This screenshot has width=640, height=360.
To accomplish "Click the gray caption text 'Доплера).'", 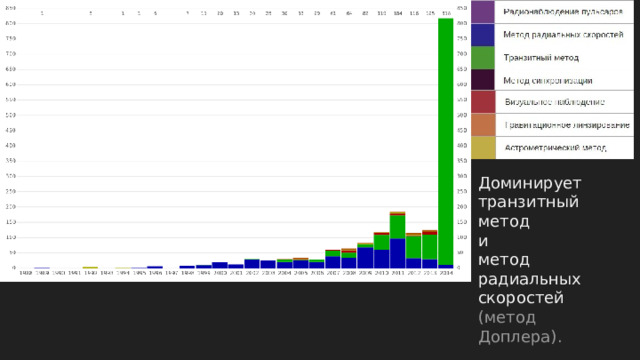I will tap(520, 337).
